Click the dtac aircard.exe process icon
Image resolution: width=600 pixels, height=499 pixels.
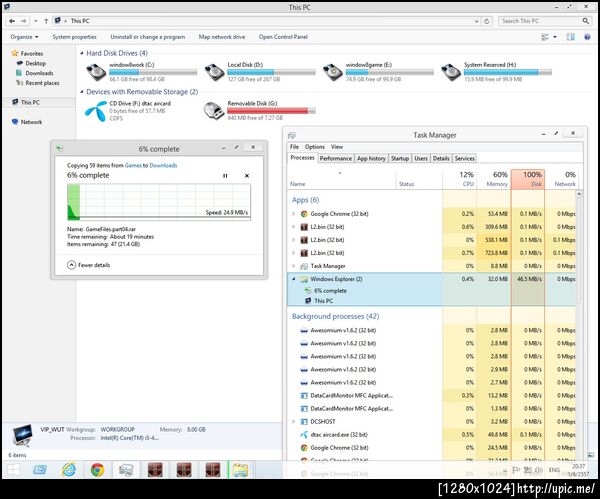304,435
